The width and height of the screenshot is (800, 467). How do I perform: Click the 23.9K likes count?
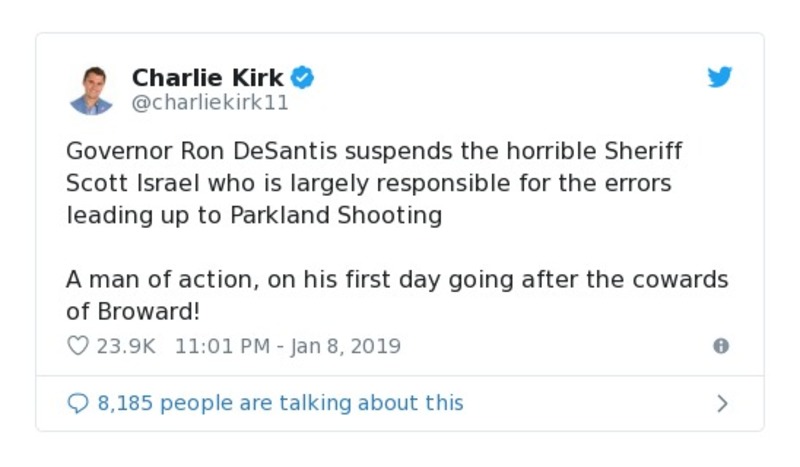[x=126, y=346]
